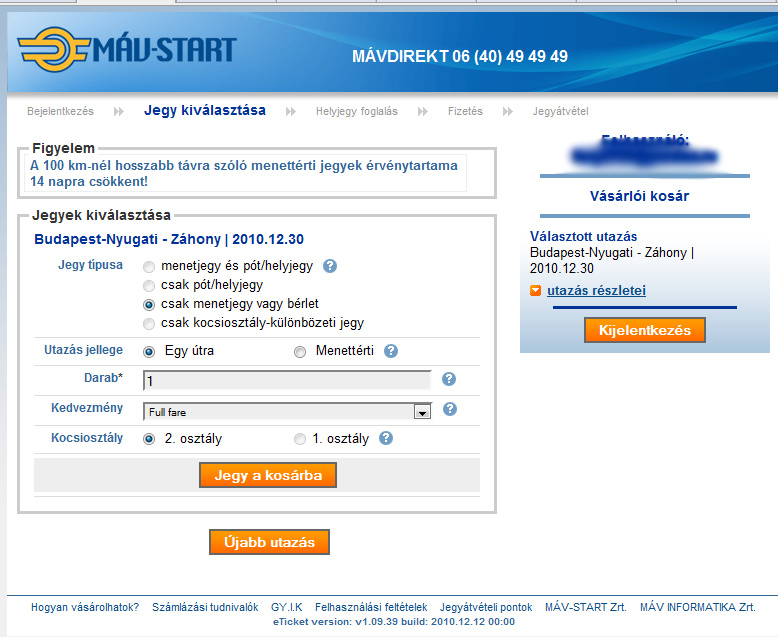Click help icon beside Darab field
Viewport: 778px width, 637px height.
[x=449, y=379]
